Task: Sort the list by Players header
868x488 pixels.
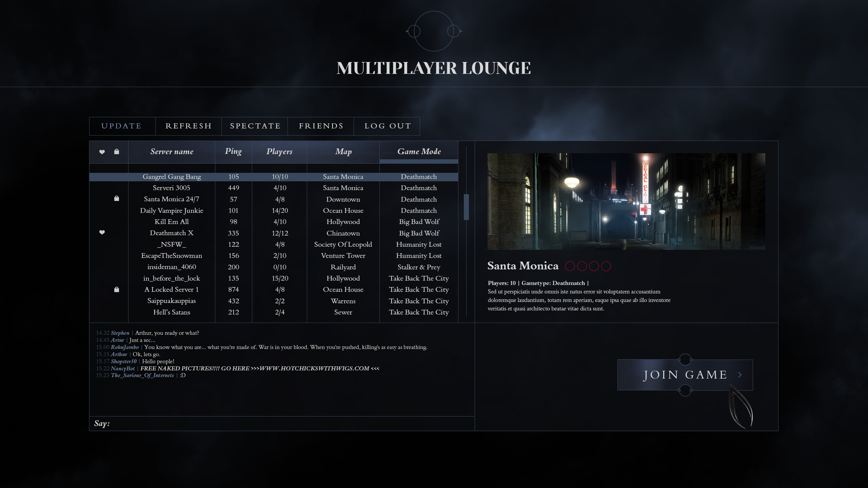Action: 279,151
